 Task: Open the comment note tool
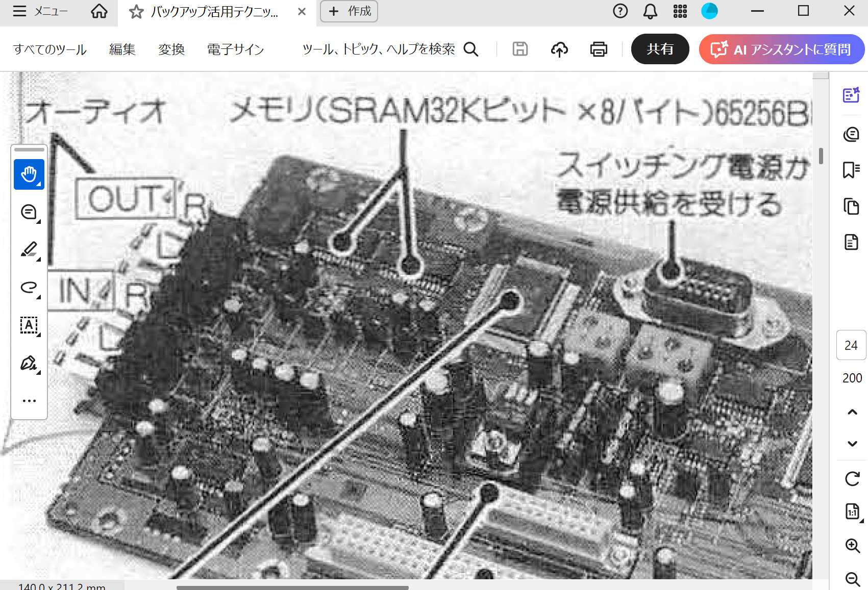pyautogui.click(x=29, y=212)
